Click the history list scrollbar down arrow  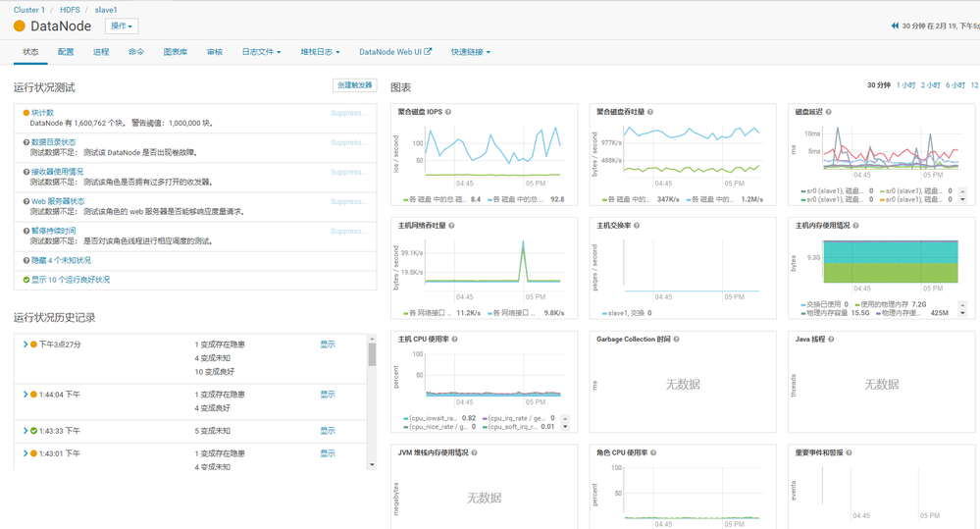pyautogui.click(x=372, y=464)
